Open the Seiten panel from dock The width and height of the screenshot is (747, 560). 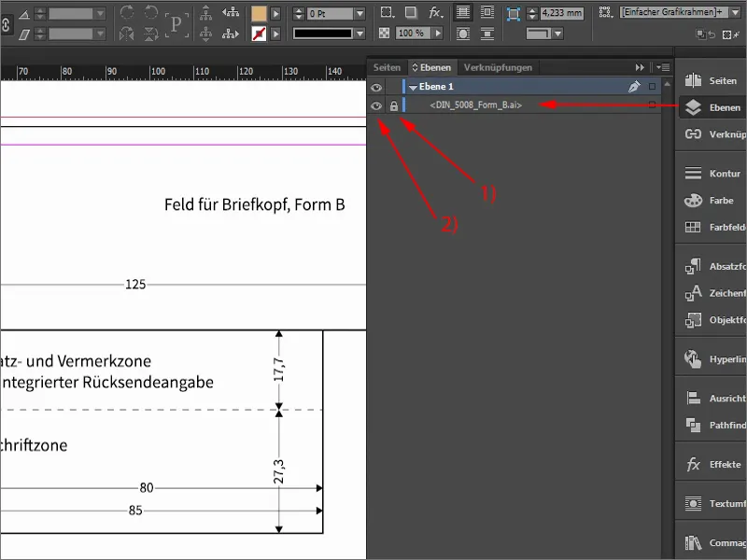tap(711, 80)
